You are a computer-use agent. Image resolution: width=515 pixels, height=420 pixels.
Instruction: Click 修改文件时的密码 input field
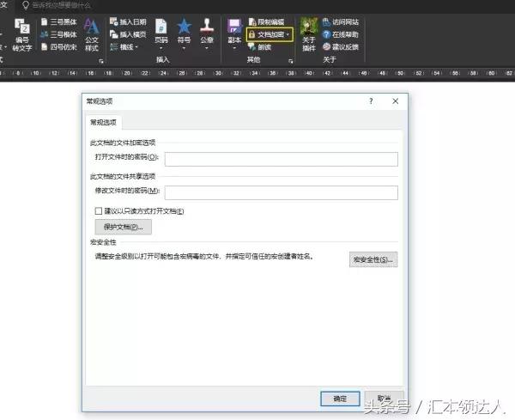point(282,192)
